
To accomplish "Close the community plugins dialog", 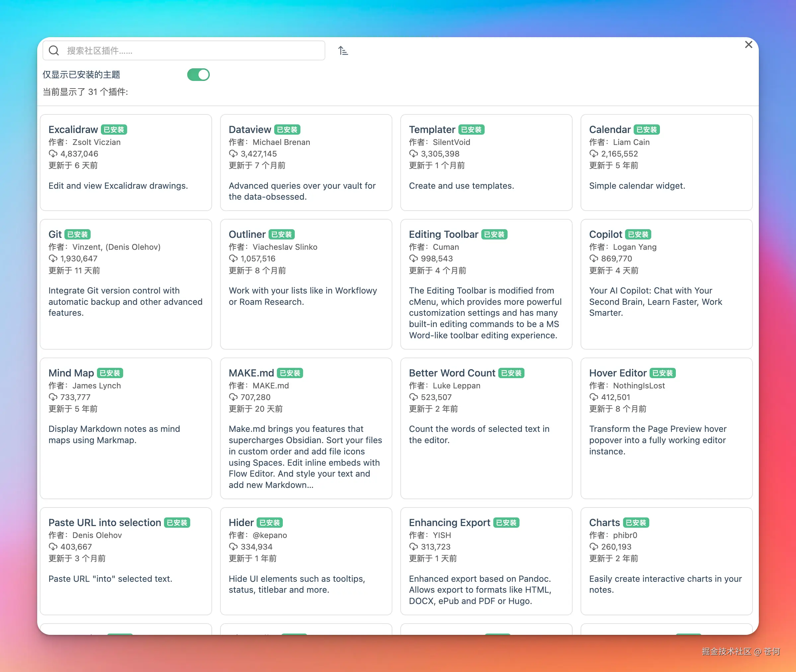I will pos(748,45).
